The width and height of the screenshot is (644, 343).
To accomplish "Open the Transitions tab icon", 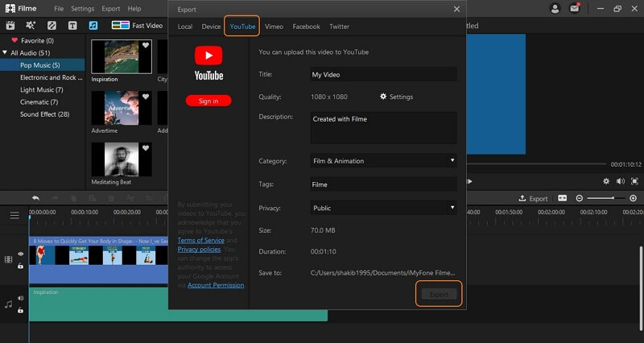I will 52,26.
